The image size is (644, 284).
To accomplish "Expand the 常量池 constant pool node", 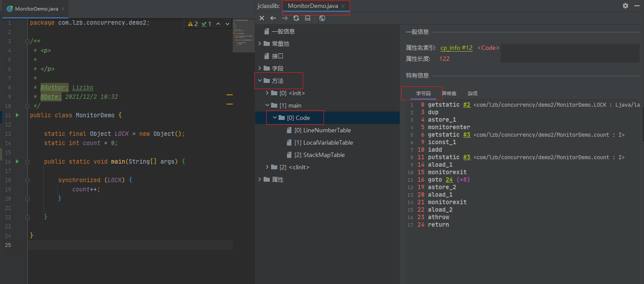I will click(x=260, y=44).
